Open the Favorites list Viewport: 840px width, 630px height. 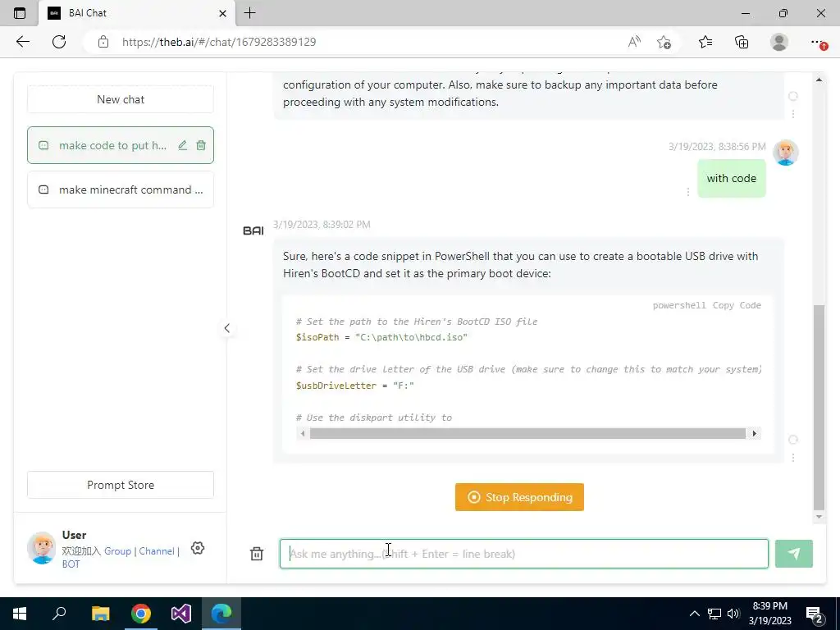pos(705,42)
